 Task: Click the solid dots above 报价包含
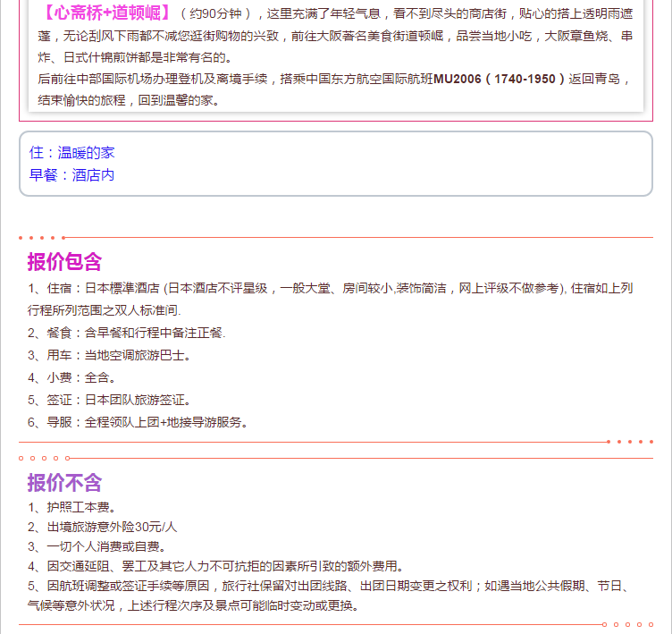[x=41, y=238]
